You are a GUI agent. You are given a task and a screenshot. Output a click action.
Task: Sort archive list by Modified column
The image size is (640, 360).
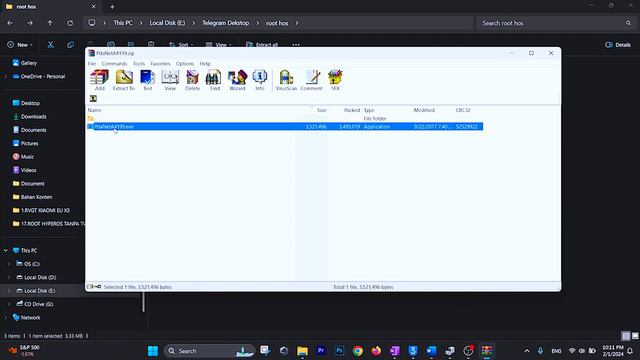(424, 110)
